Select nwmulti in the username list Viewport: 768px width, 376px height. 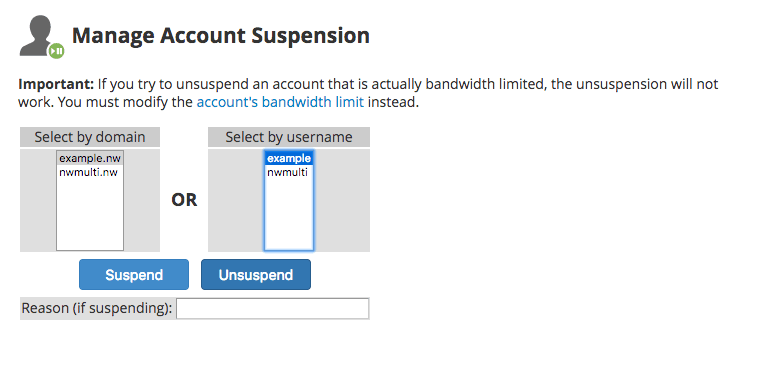(289, 172)
